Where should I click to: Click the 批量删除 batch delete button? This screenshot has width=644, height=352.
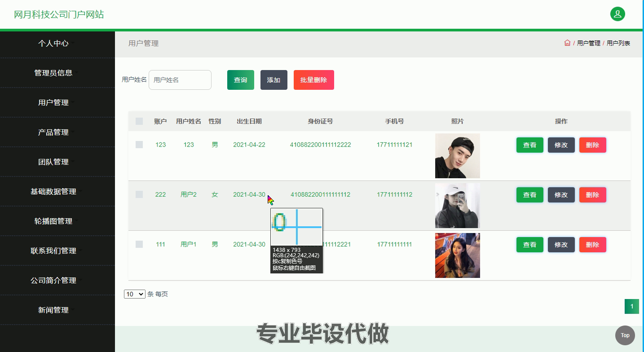tap(314, 80)
